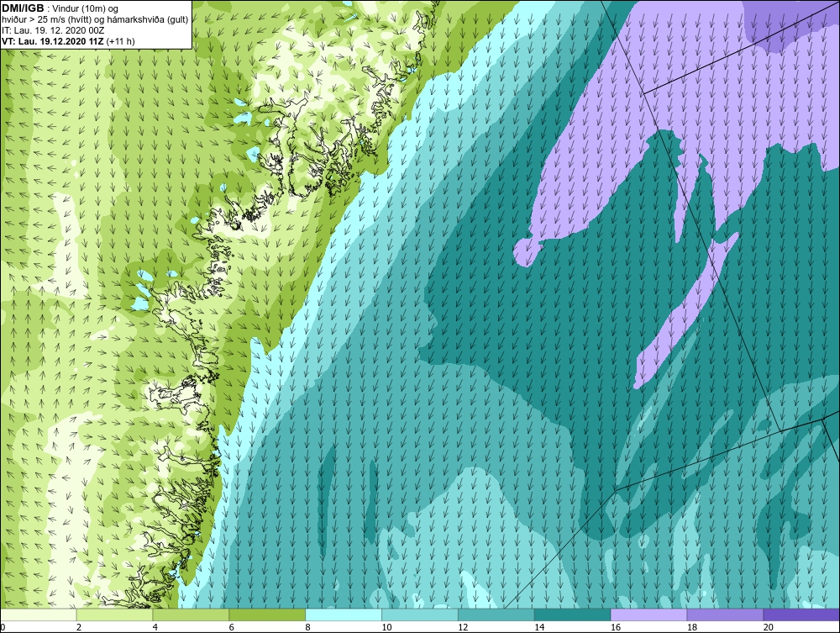Click the legend scale label "6"
The image size is (840, 633).
232,627
